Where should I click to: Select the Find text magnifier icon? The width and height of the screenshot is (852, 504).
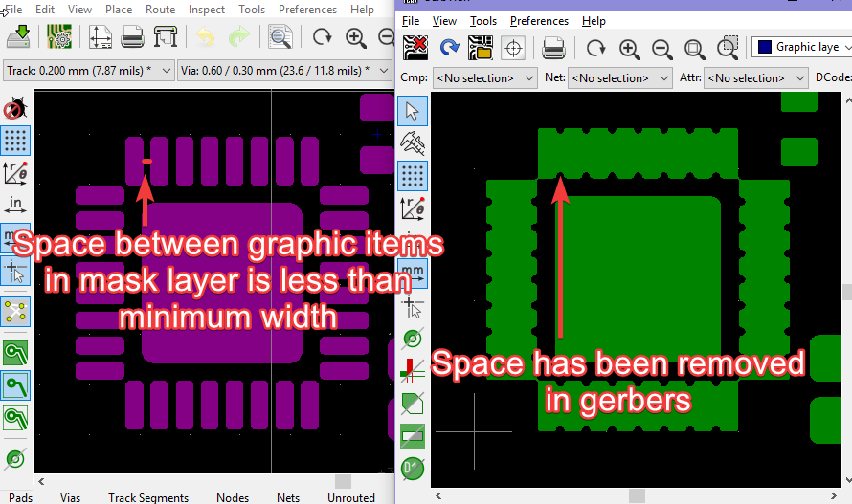click(280, 37)
